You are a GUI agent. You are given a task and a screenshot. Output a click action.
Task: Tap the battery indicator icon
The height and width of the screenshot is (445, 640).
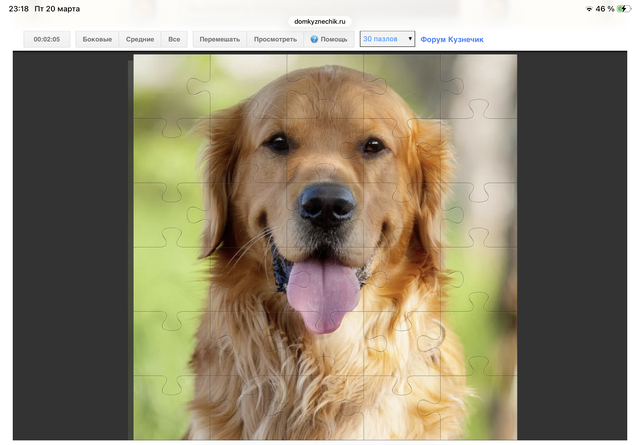625,8
